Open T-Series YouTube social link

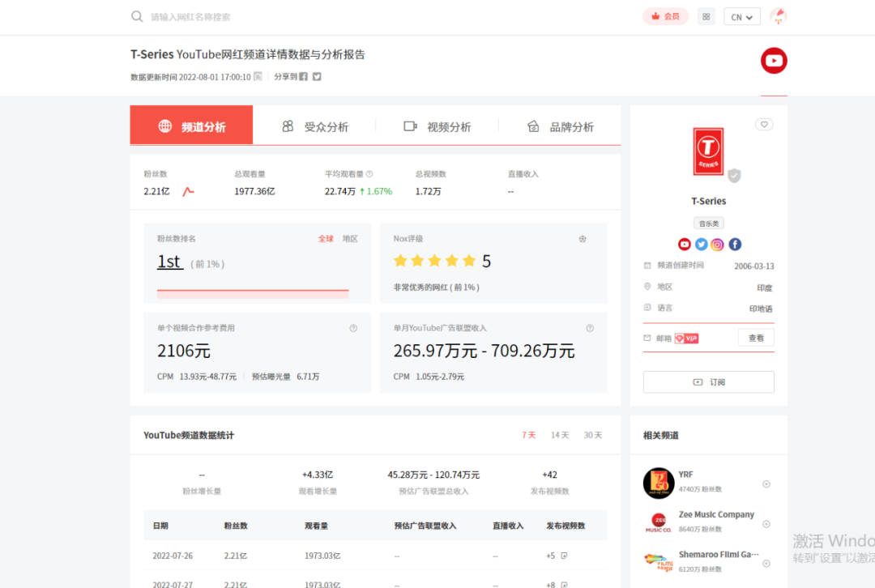point(684,245)
